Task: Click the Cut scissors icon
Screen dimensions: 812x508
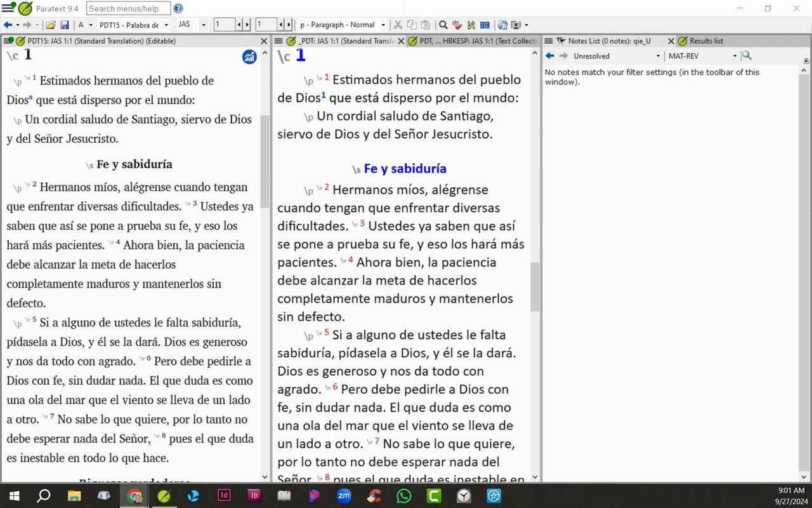Action: point(398,25)
